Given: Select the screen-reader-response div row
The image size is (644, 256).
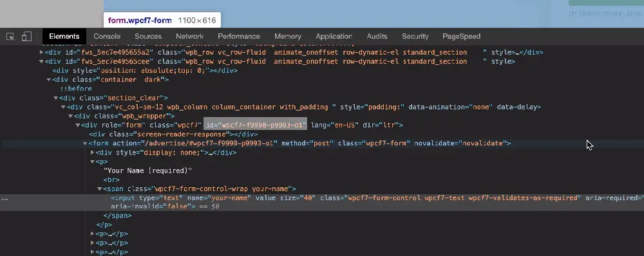Looking at the screenshot, I should (173, 134).
